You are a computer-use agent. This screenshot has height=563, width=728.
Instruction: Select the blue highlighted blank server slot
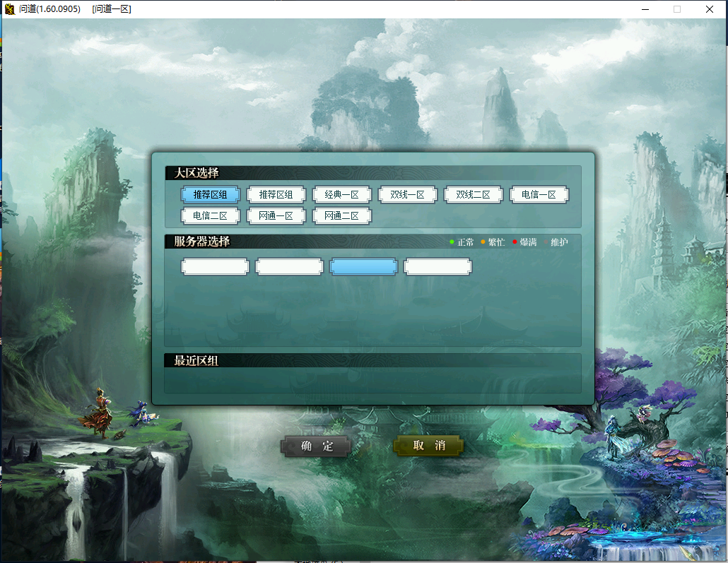pyautogui.click(x=363, y=267)
